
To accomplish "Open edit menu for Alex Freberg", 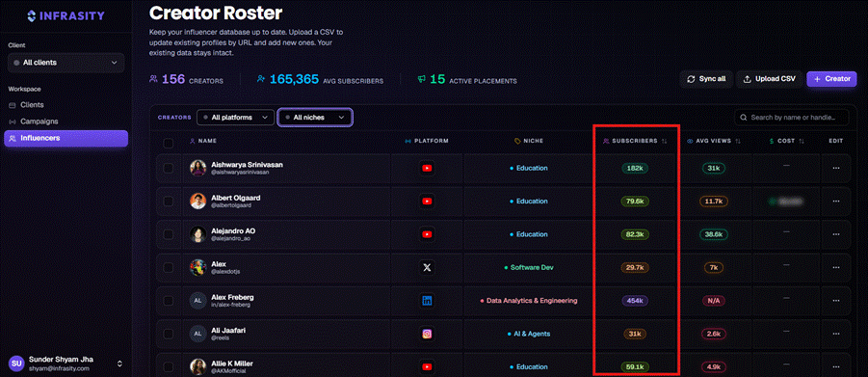I will click(x=836, y=301).
